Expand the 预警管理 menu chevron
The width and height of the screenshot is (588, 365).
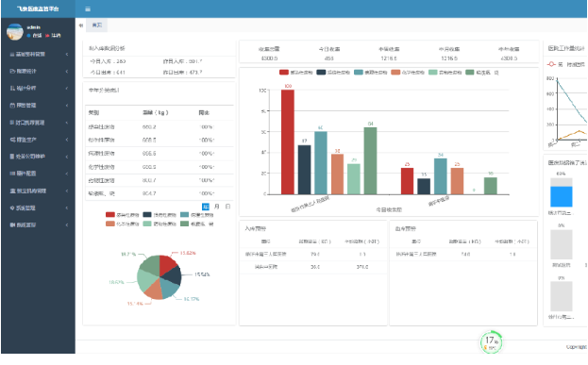pyautogui.click(x=67, y=106)
